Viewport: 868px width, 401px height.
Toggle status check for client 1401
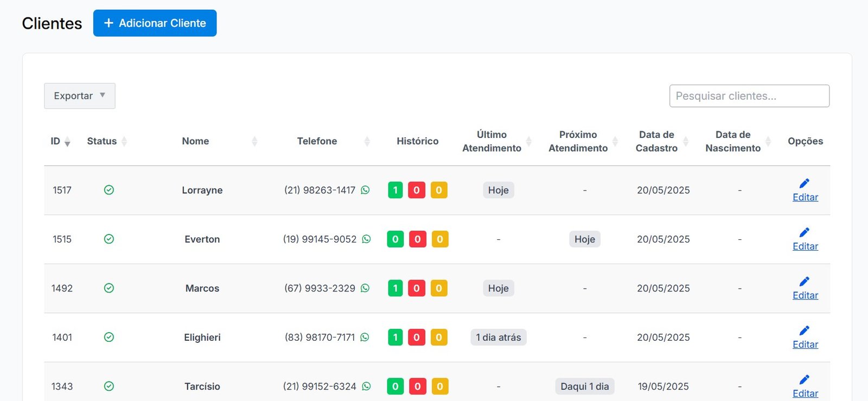pyautogui.click(x=109, y=338)
